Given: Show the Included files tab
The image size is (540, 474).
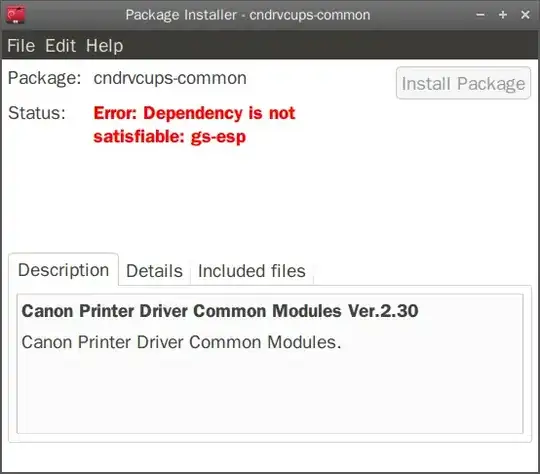Looking at the screenshot, I should 252,271.
